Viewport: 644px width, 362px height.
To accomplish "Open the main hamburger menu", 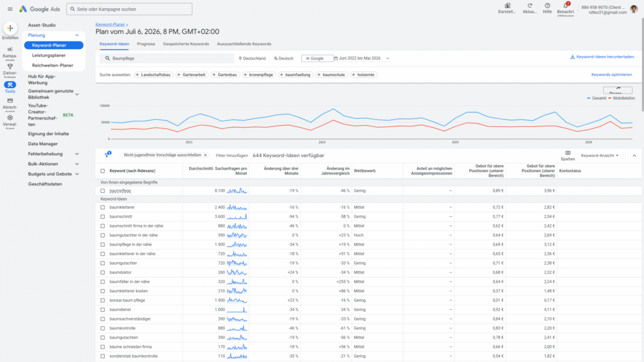I will 10,9.
